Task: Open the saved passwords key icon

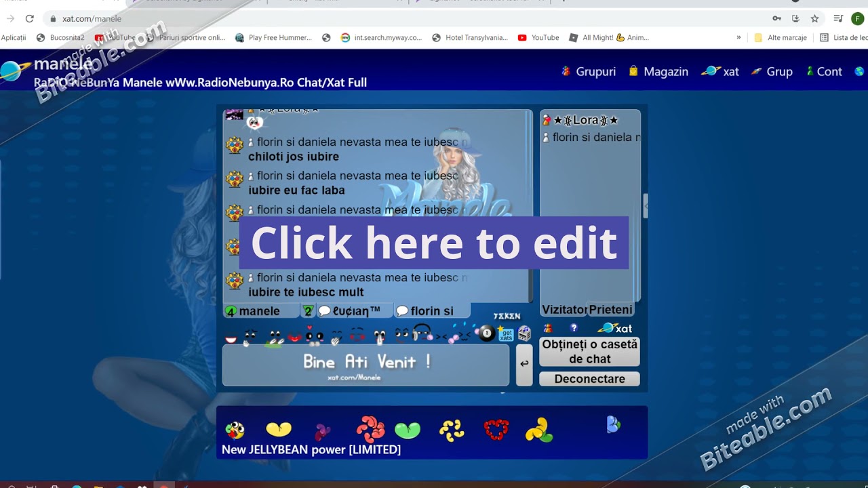Action: point(776,18)
